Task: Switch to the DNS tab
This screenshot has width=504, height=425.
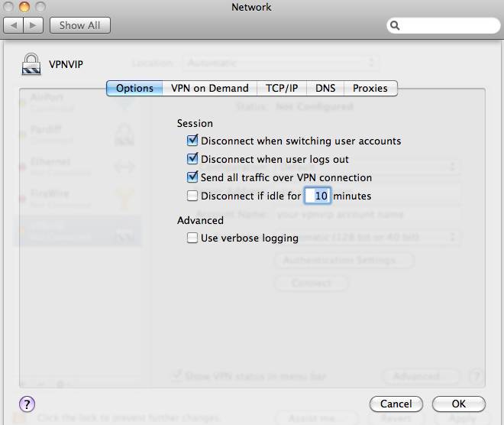Action: point(325,88)
